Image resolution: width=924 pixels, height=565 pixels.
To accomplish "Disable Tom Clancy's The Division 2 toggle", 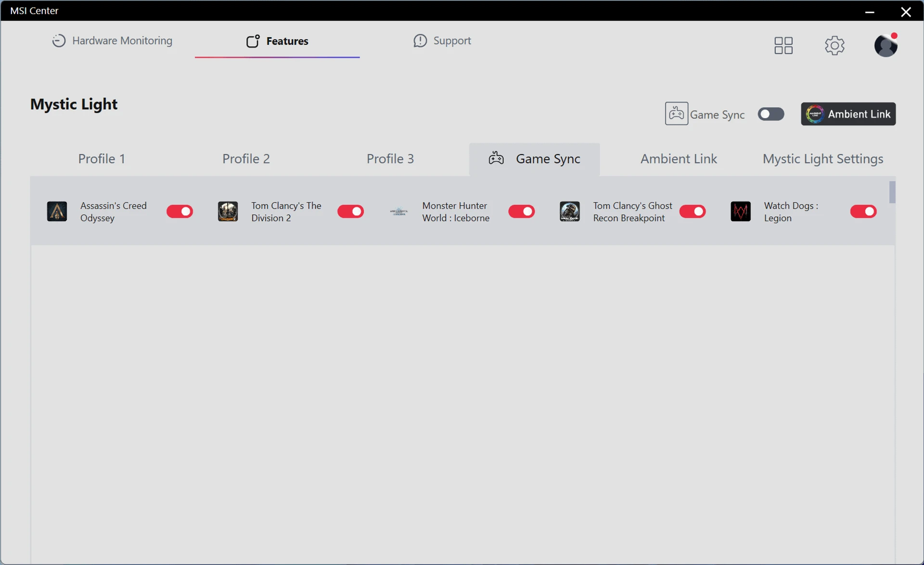I will pos(350,211).
